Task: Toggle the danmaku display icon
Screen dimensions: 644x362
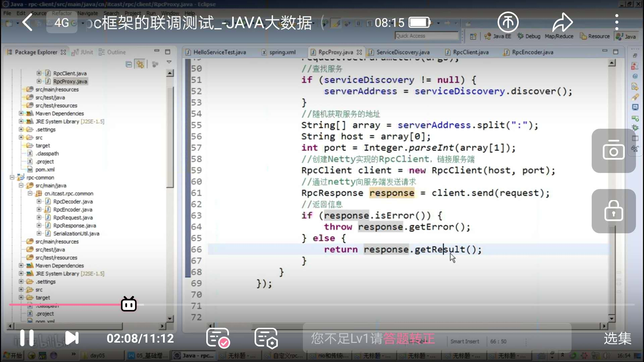Action: point(218,338)
